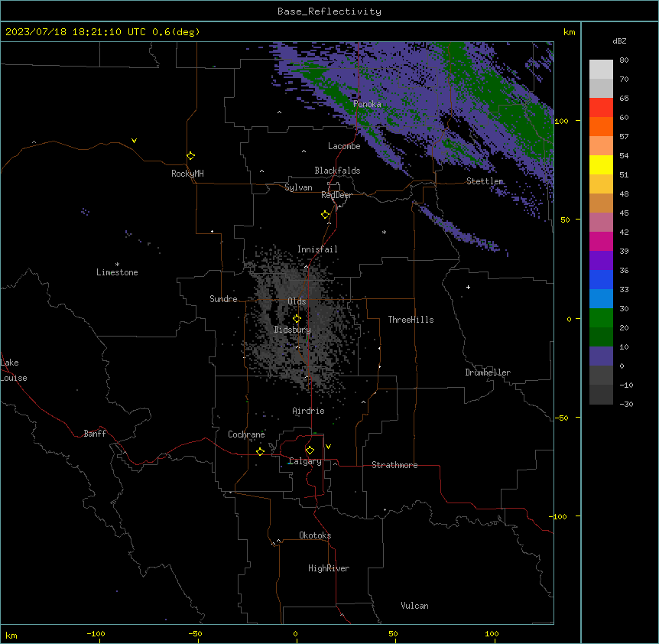The width and height of the screenshot is (659, 644).
Task: Click the Banff label
Action: [95, 434]
